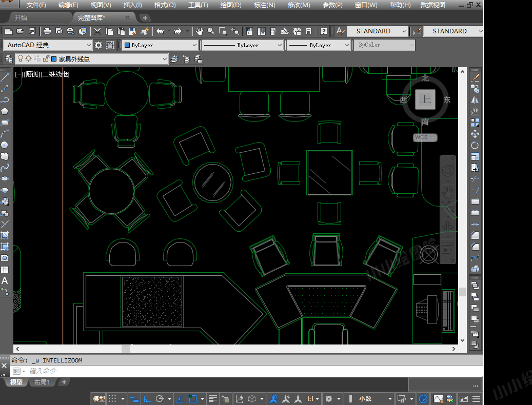Select the Move tool in the modify toolbar
This screenshot has height=405, width=532.
[475, 134]
